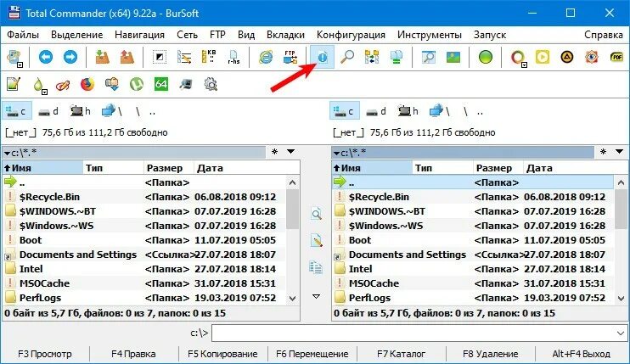630x364 pixels.
Task: Click the command line input field
Action: point(419,333)
